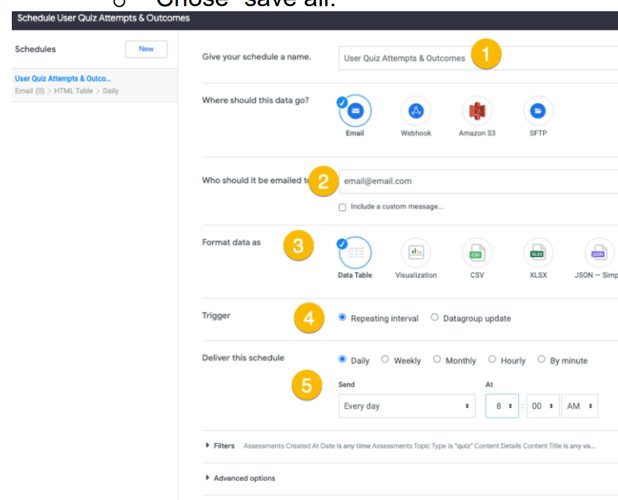Select CSV file format icon

pyautogui.click(x=477, y=252)
